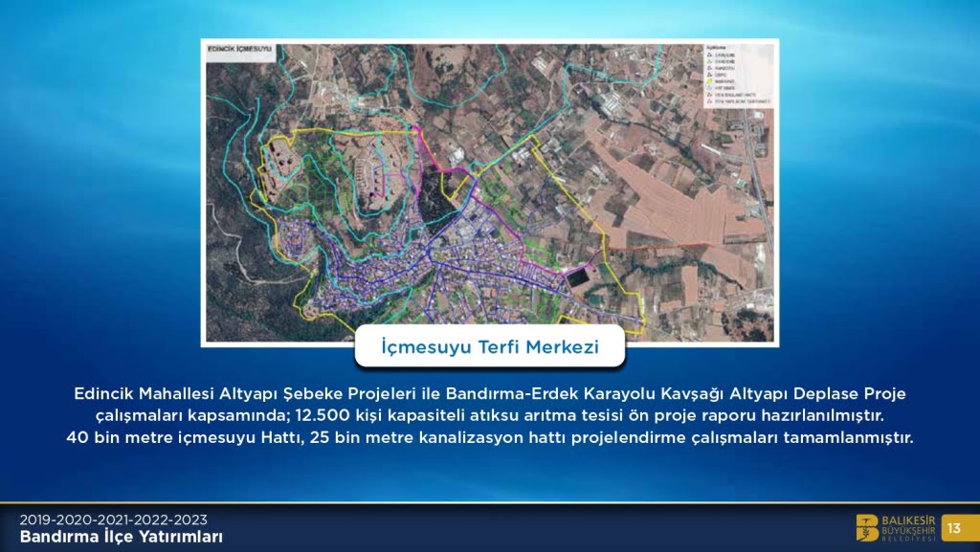
Task: Click the 'EDİNCİK İÇMESUYU' map title label
Action: pyautogui.click(x=240, y=48)
